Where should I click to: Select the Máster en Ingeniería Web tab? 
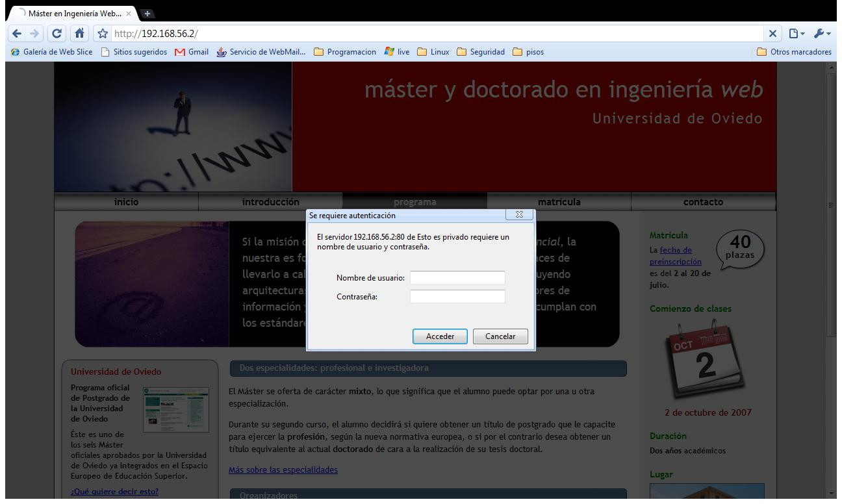[74, 13]
